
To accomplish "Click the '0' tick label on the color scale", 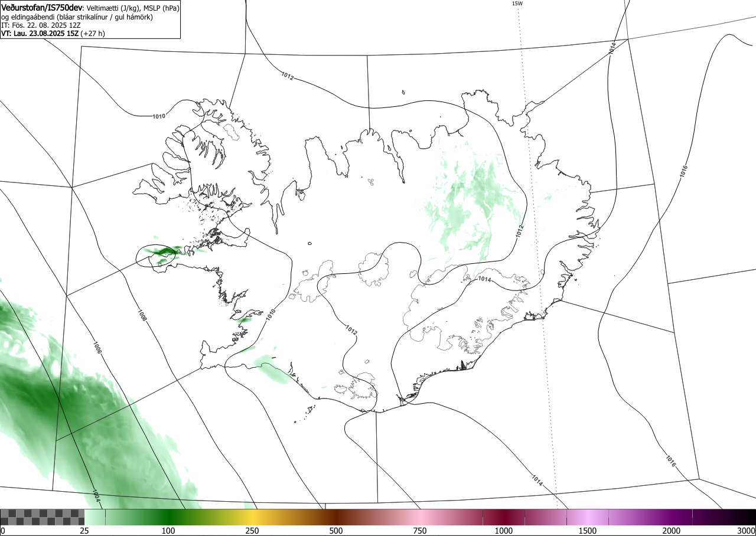I will click(2, 531).
